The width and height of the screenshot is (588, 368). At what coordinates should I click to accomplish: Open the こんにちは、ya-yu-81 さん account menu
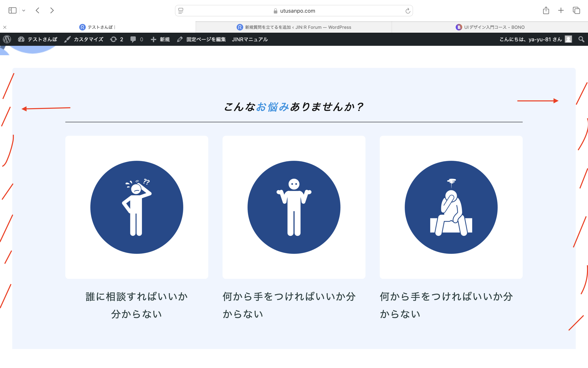(x=536, y=39)
